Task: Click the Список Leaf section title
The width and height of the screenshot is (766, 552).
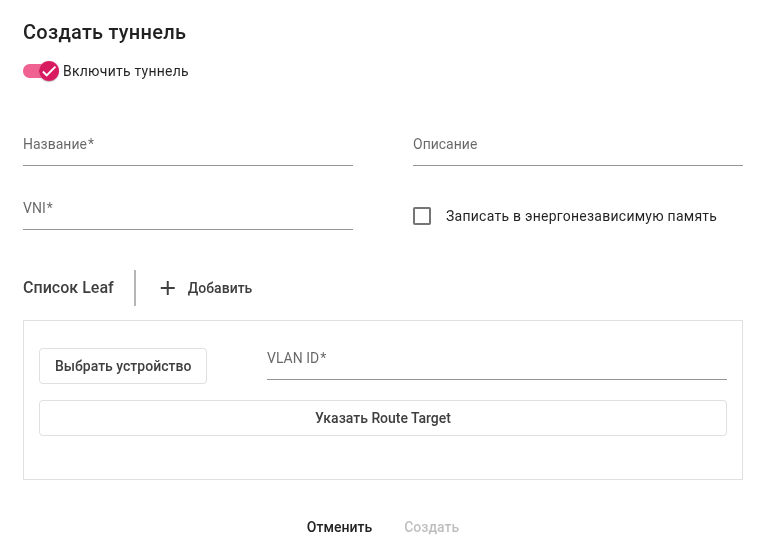Action: [x=68, y=288]
